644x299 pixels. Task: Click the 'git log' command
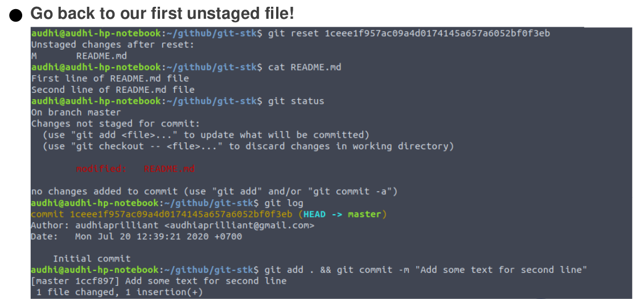click(x=286, y=203)
